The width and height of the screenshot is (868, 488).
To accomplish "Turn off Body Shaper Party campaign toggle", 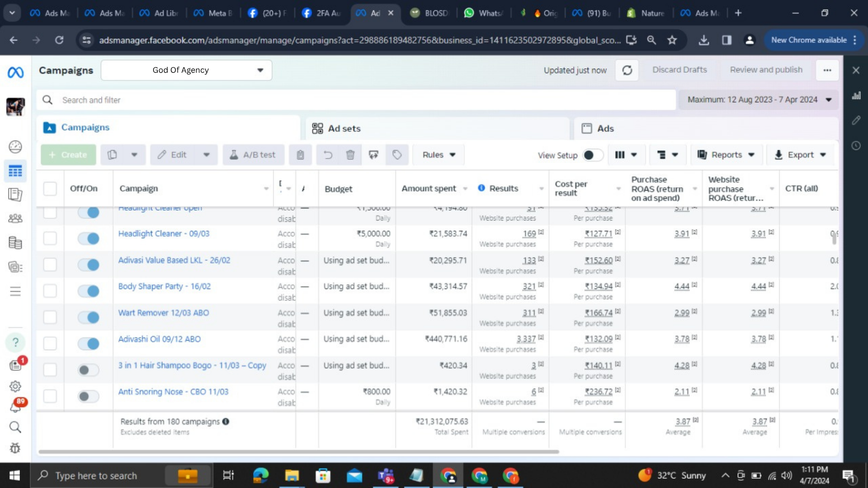I will pos(88,291).
